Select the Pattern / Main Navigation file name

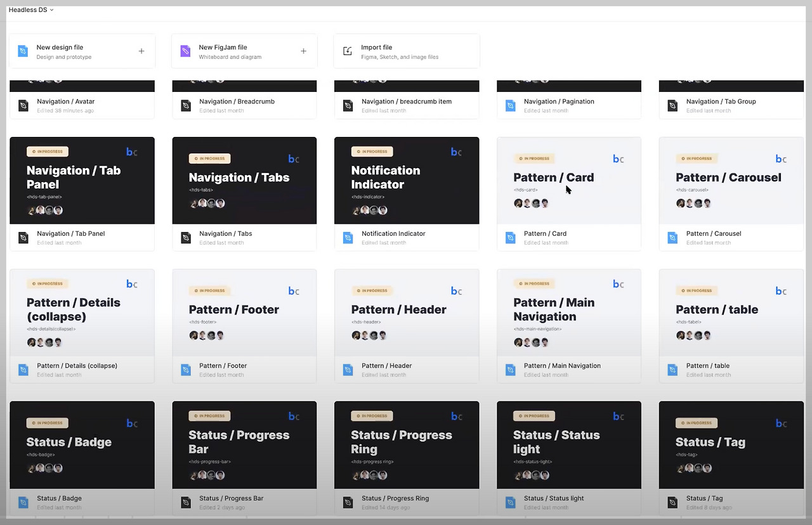562,365
